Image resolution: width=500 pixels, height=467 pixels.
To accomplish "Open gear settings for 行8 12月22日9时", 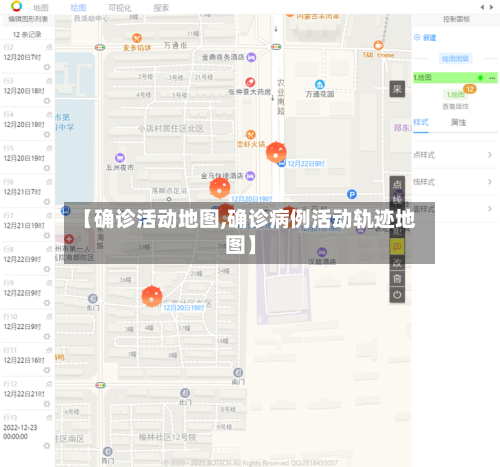I will 47,269.
